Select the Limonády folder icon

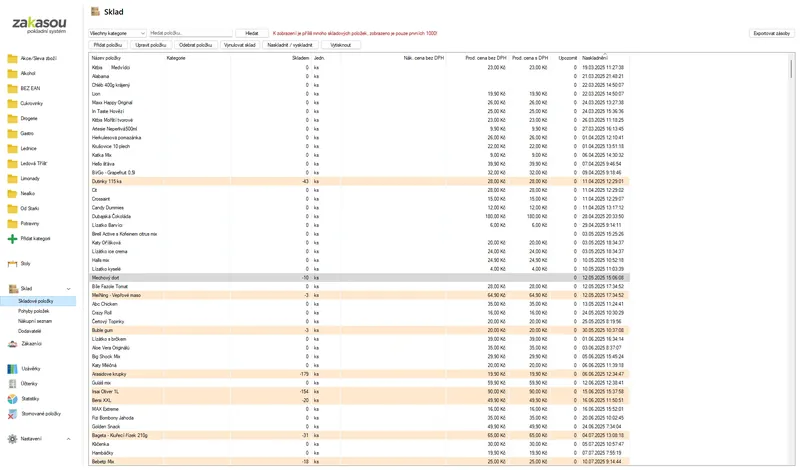(13, 179)
